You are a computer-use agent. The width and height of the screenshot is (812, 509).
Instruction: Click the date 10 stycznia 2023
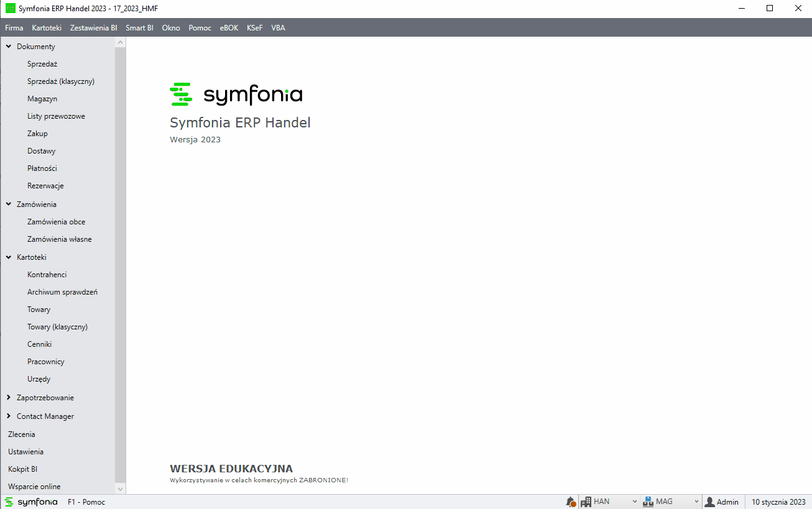coord(778,502)
